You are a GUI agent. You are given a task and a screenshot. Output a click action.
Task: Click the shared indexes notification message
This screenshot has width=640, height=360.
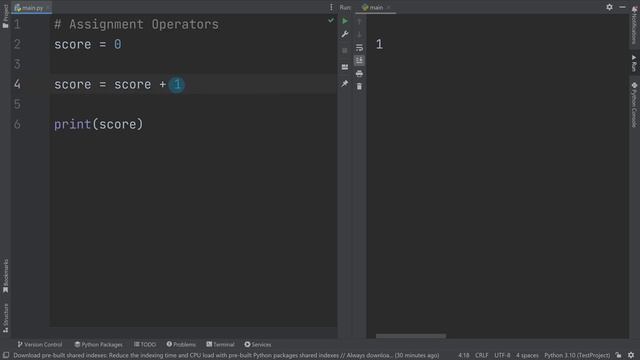point(226,356)
